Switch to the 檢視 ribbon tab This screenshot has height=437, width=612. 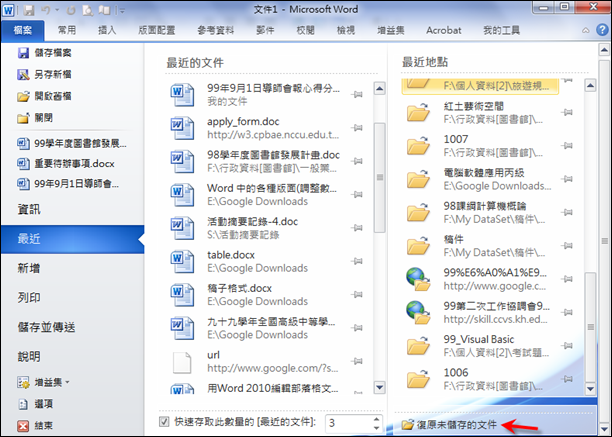click(346, 30)
